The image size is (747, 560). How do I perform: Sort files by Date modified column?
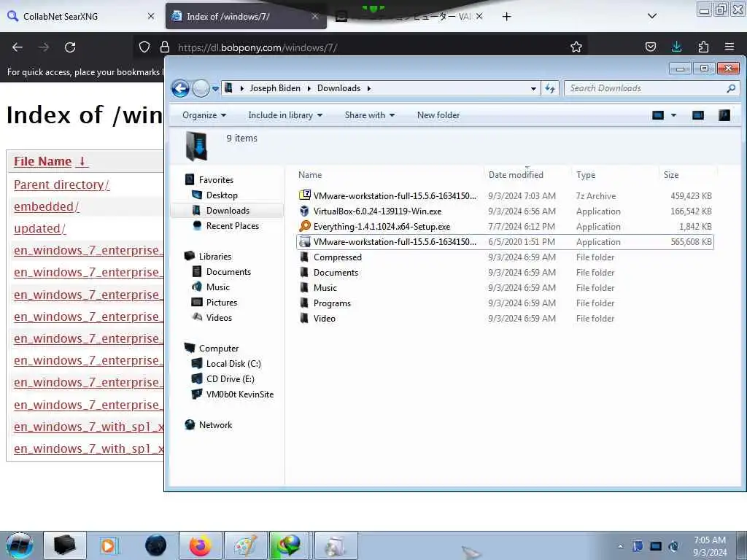[516, 175]
